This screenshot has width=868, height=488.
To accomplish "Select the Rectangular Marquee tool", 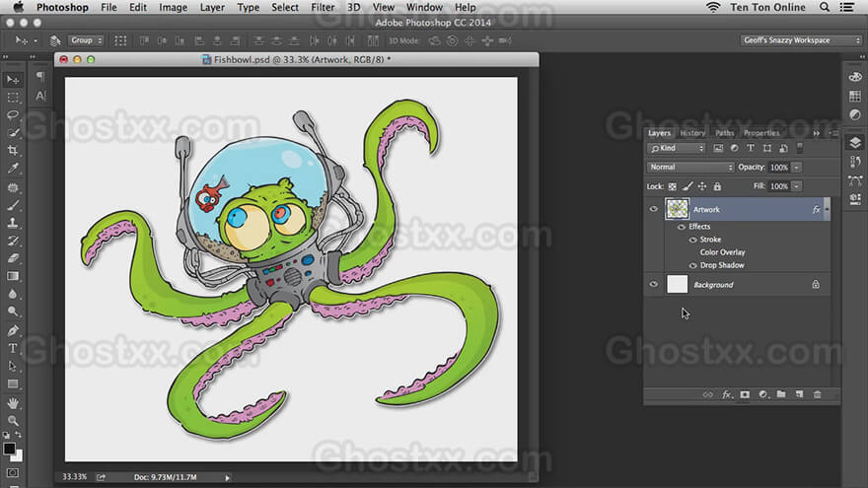I will point(12,98).
